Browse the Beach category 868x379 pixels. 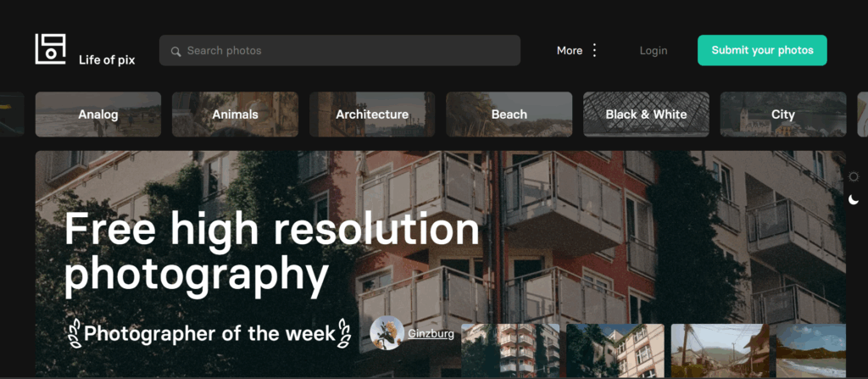(509, 114)
